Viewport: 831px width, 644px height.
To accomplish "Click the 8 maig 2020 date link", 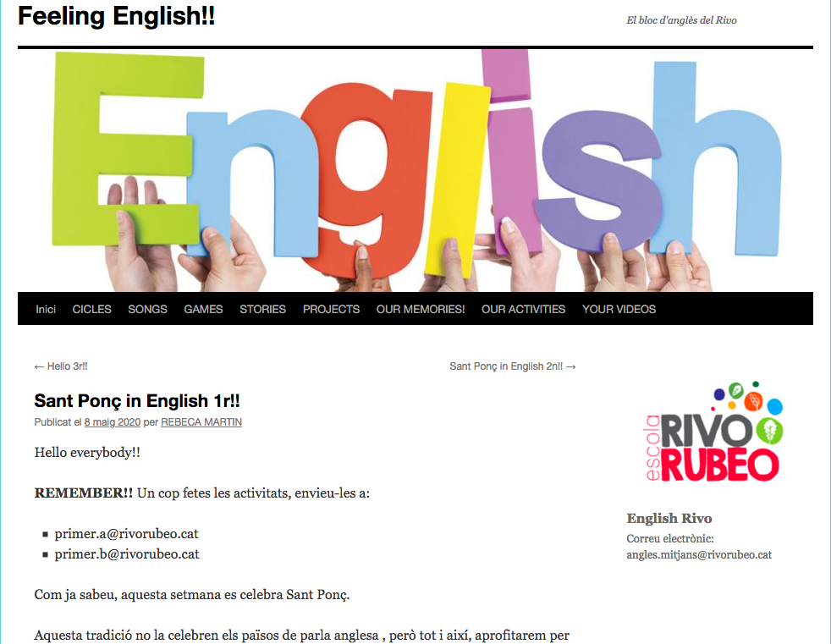I will [112, 422].
